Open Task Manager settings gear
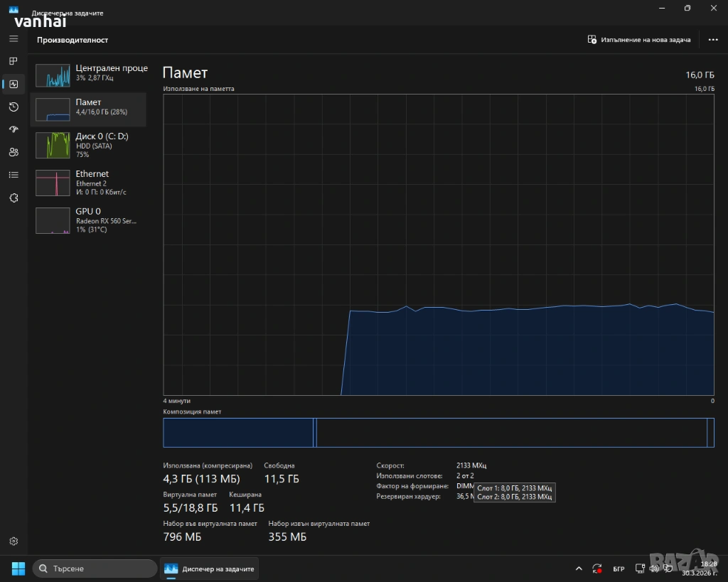 tap(14, 541)
